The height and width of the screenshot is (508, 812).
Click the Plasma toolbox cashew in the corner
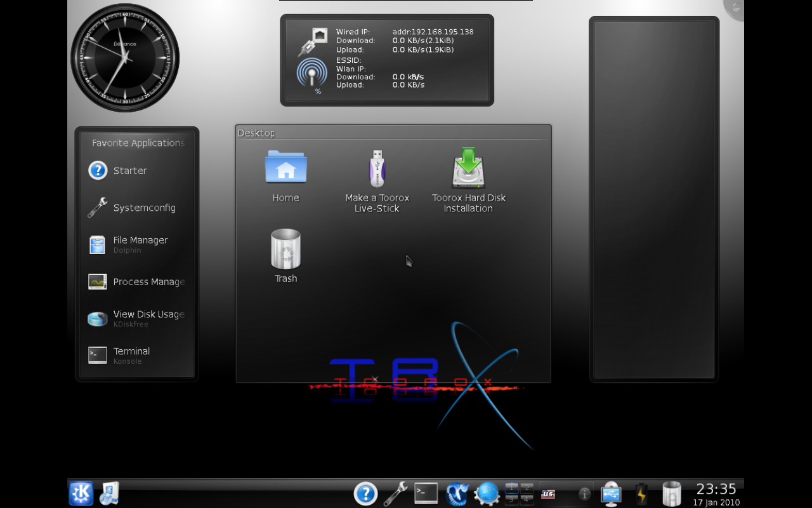[x=735, y=9]
